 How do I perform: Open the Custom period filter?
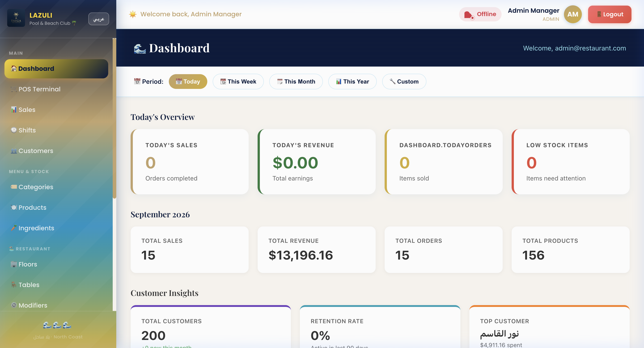tap(404, 81)
